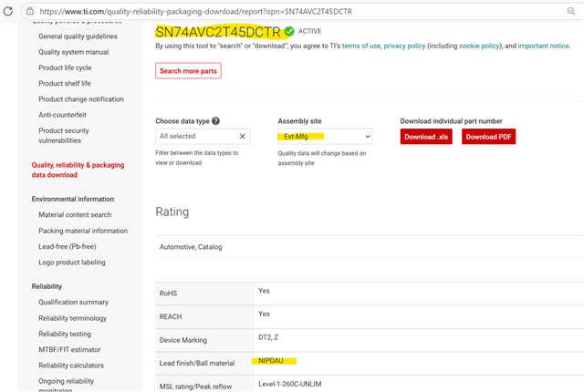
Task: Open the terms of use link
Action: pos(361,46)
